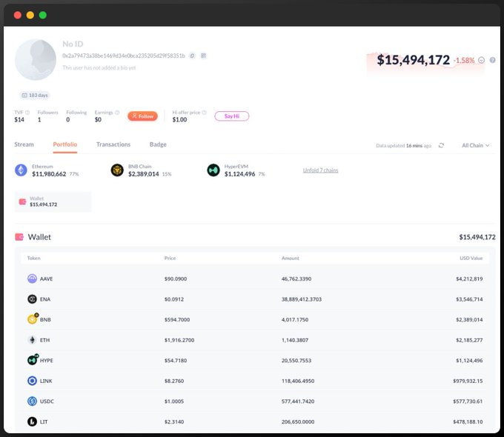Viewport: 504px width, 437px height.
Task: Open the Transactions tab
Action: click(x=113, y=144)
